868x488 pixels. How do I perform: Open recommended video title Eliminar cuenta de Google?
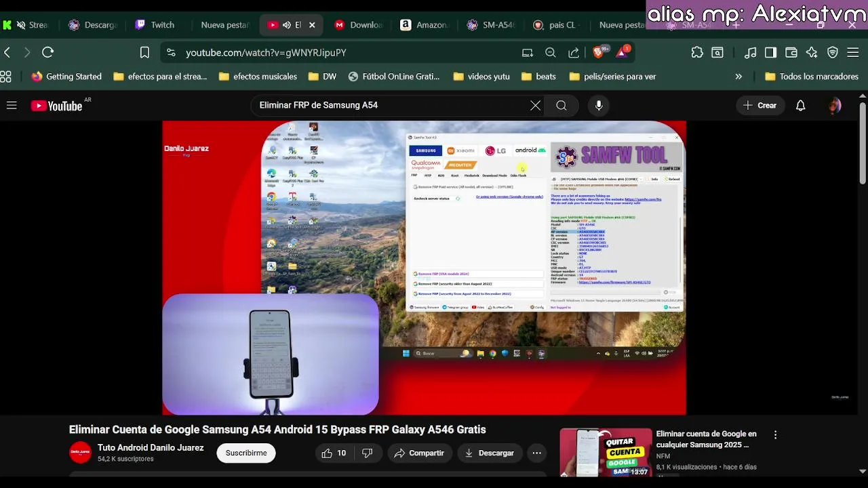707,439
